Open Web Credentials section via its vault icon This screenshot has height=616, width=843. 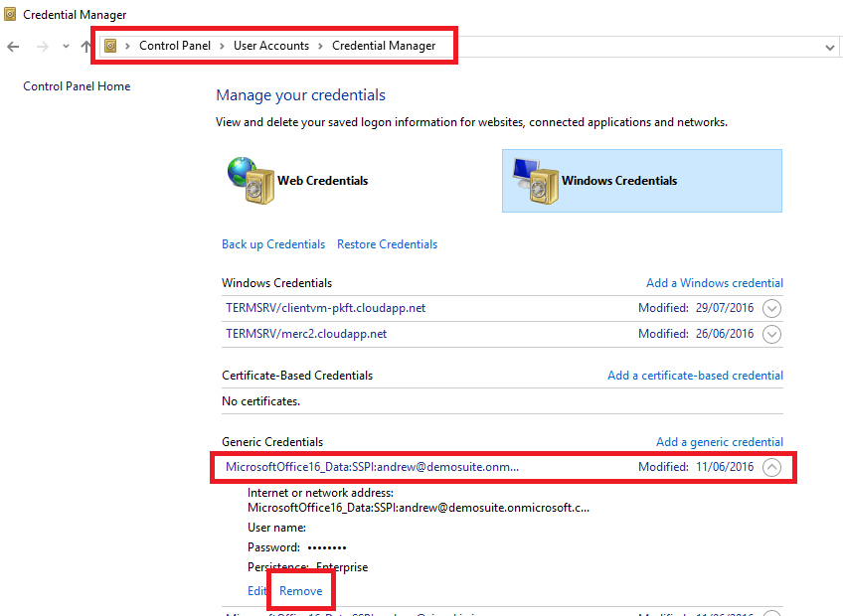pyautogui.click(x=245, y=181)
